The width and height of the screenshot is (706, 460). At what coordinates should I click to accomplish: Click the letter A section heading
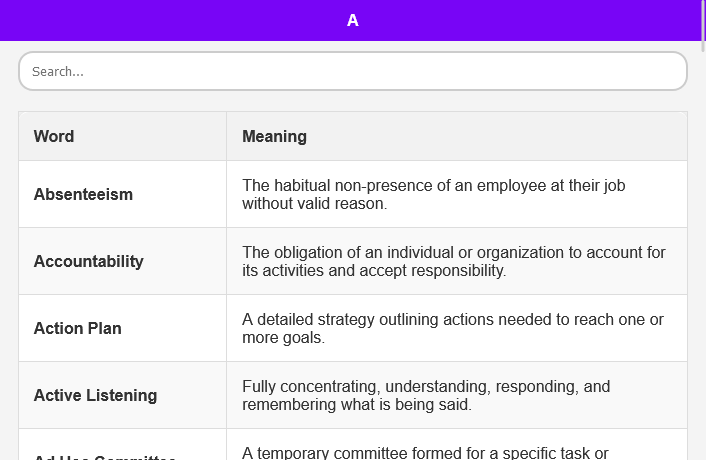pos(353,20)
